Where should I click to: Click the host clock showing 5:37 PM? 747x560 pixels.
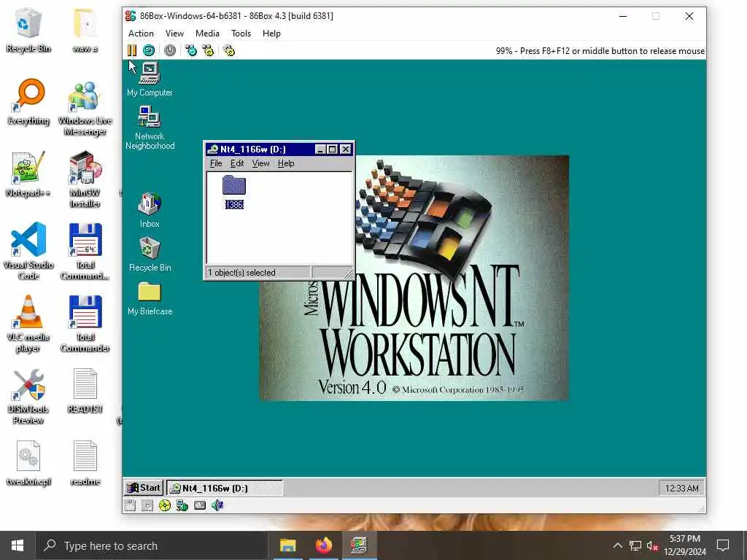(685, 545)
